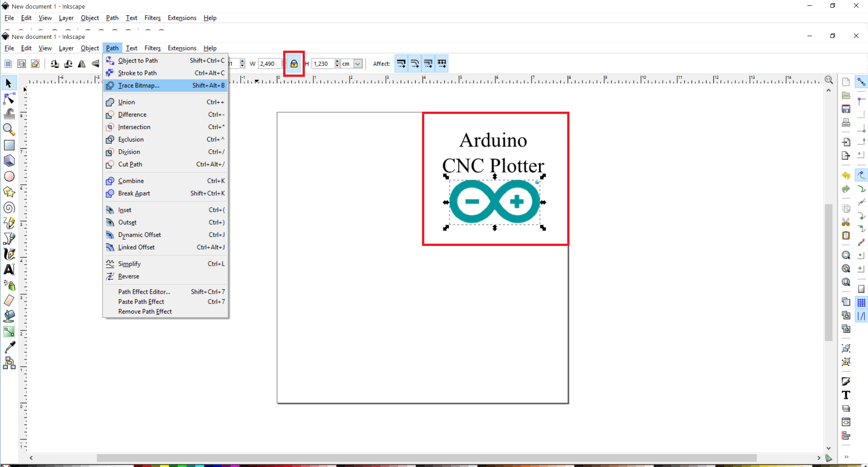Activate the Calligraphy pen tool
Image resolution: width=868 pixels, height=467 pixels.
[9, 254]
